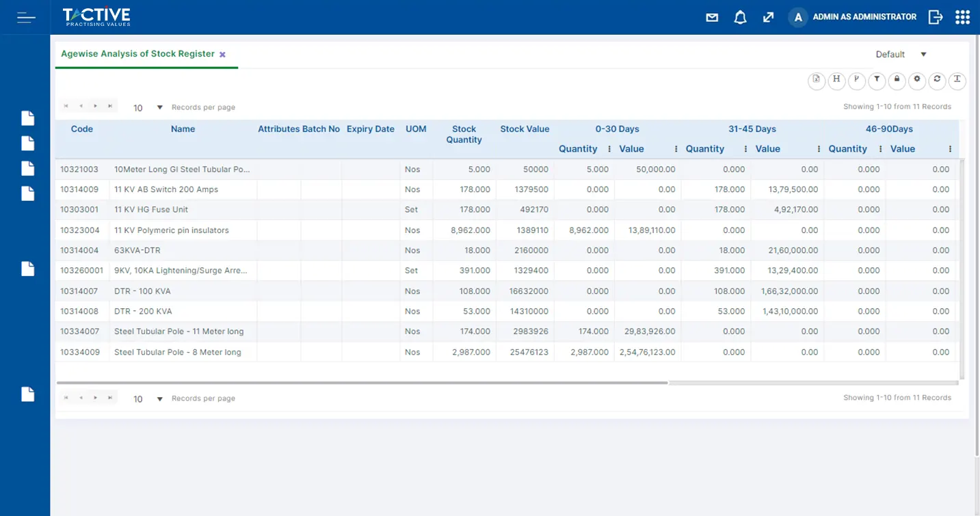Select 'DTR - 200 KVA' row
Viewport: 980px width, 516px height.
pyautogui.click(x=507, y=311)
